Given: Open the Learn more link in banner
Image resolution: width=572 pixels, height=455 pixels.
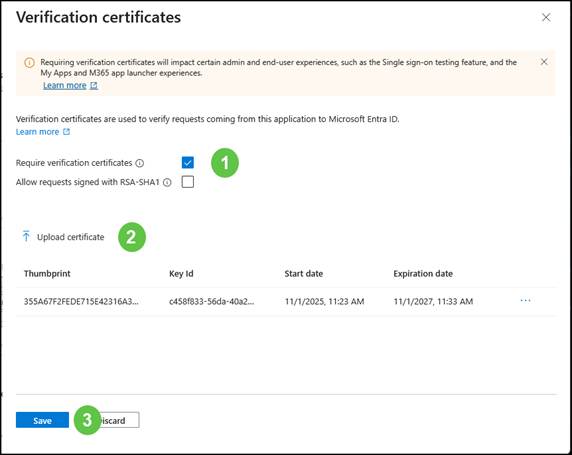Looking at the screenshot, I should pyautogui.click(x=65, y=85).
